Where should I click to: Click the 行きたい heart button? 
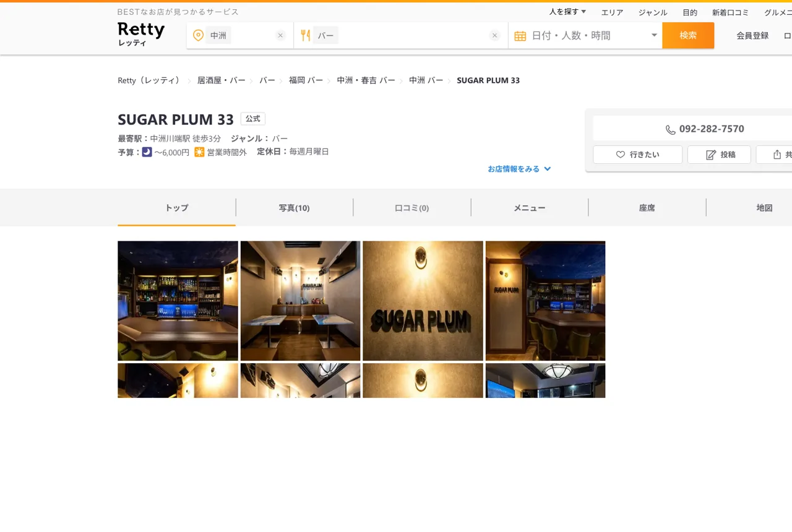coord(638,155)
